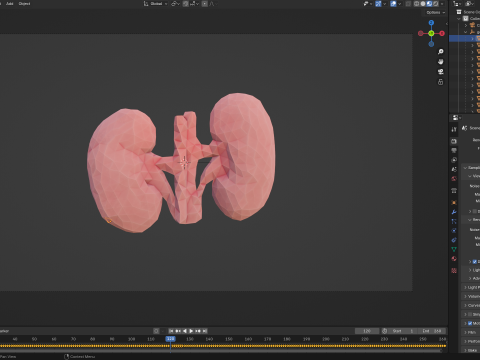Toggle viewport overlays display
The height and width of the screenshot is (360, 480).
coord(393,4)
